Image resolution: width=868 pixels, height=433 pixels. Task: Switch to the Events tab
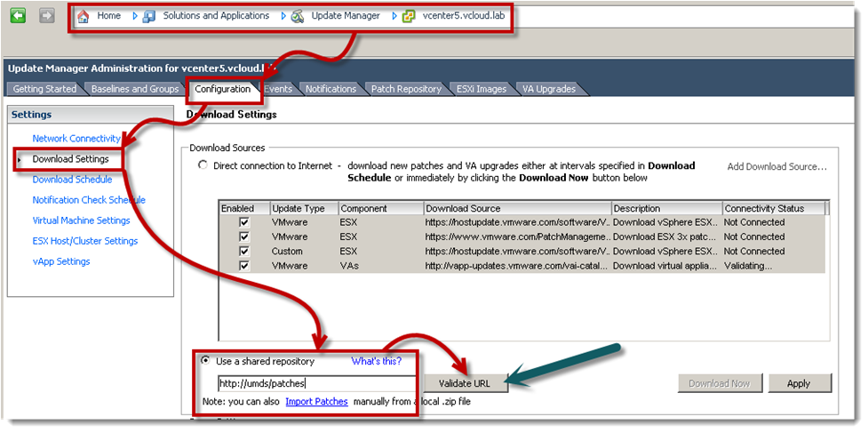coord(278,89)
